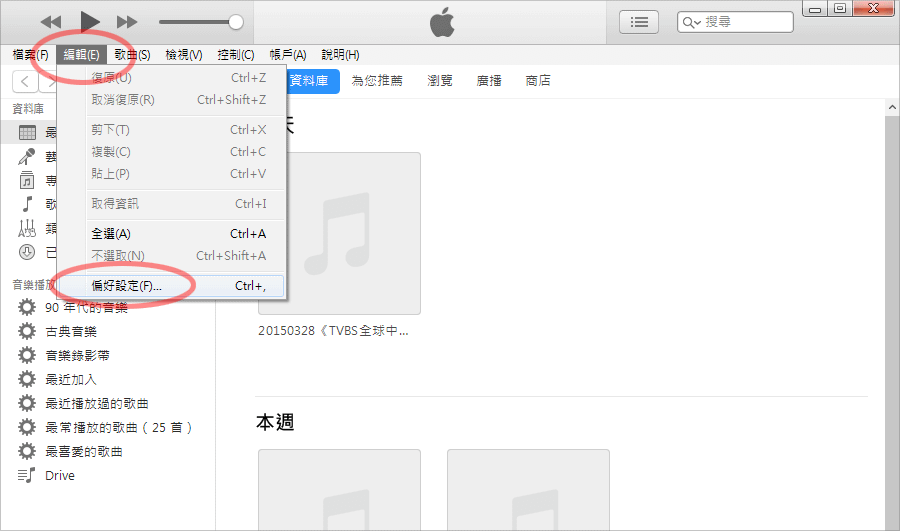Screen dimensions: 900x531
Task: Click first album thumbnail under 本週
Action: click(339, 490)
